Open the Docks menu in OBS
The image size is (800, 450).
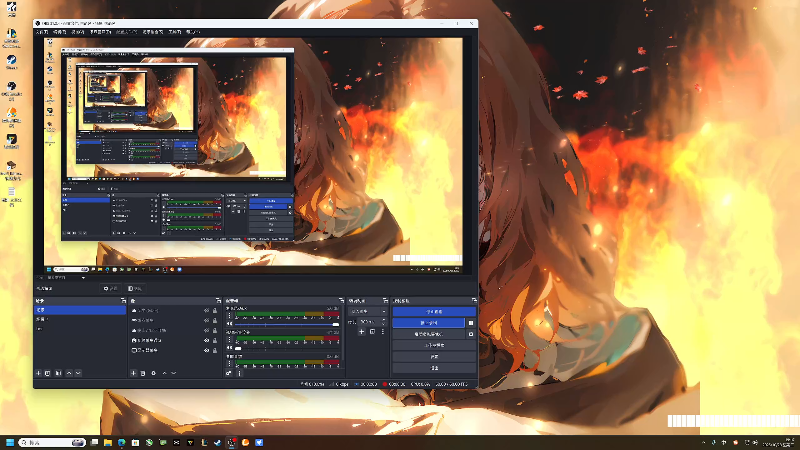pos(101,32)
